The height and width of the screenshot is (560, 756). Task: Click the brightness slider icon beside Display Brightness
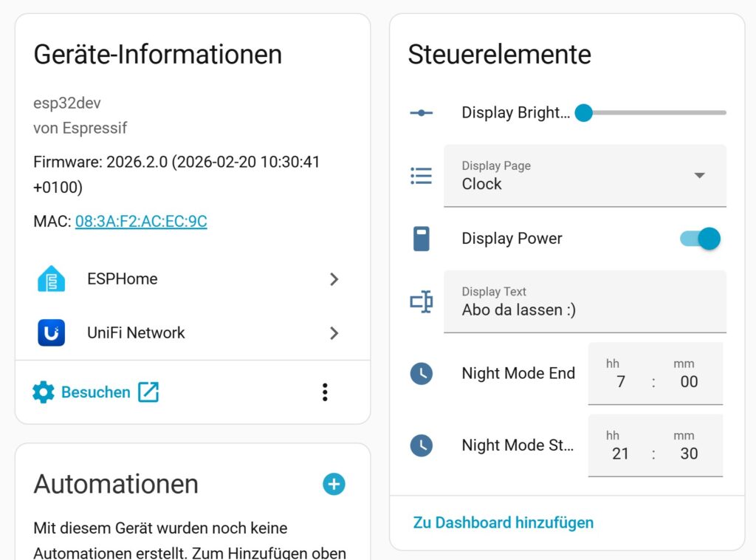coord(421,112)
